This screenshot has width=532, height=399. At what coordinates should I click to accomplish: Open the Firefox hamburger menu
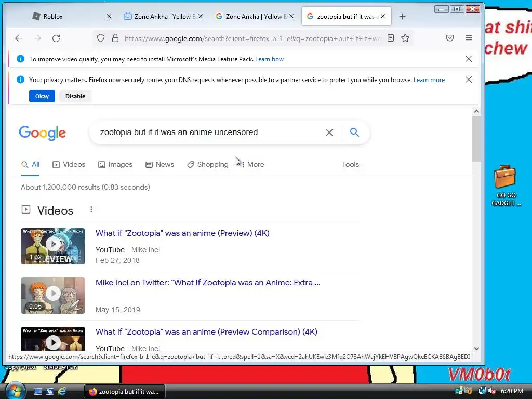coord(469,38)
